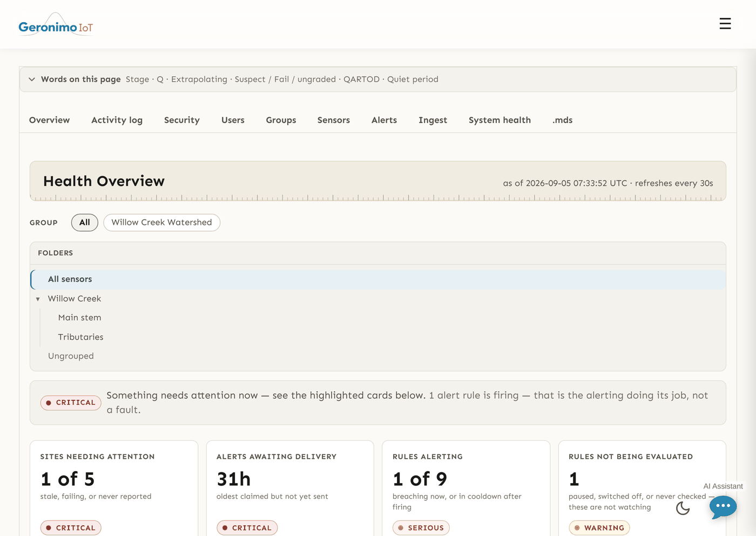Click the WARNING badge on Rules Not Being Evaluated
756x536 pixels.
tap(599, 528)
